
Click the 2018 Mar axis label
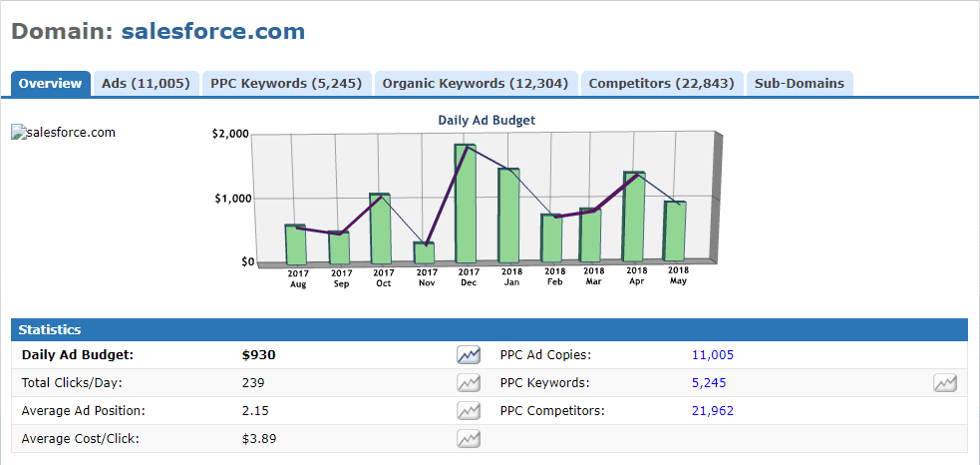click(594, 276)
